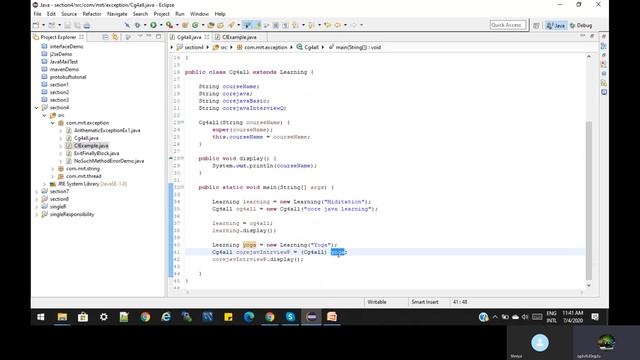Switch to the Java perspective

point(556,25)
